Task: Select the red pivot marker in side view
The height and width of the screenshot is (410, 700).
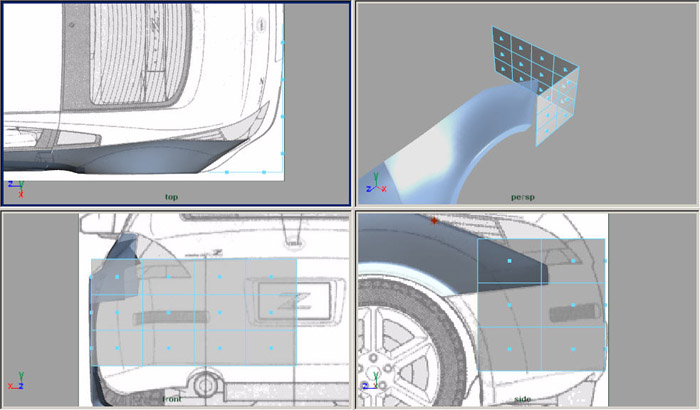Action: (x=434, y=220)
